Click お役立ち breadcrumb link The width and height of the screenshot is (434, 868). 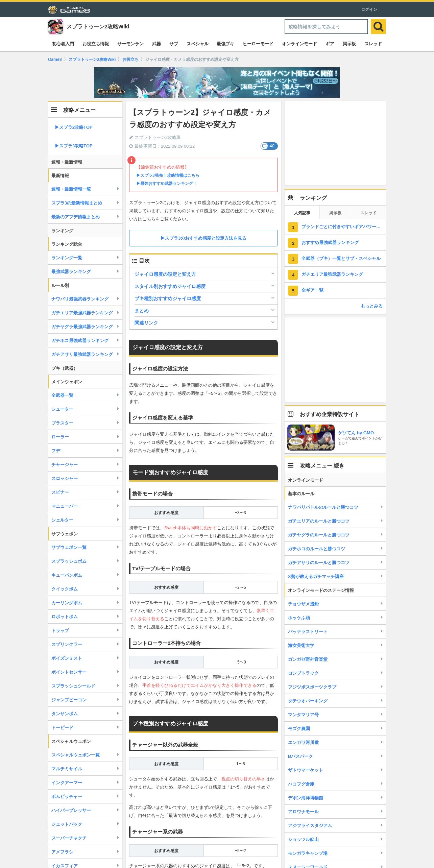pyautogui.click(x=130, y=59)
